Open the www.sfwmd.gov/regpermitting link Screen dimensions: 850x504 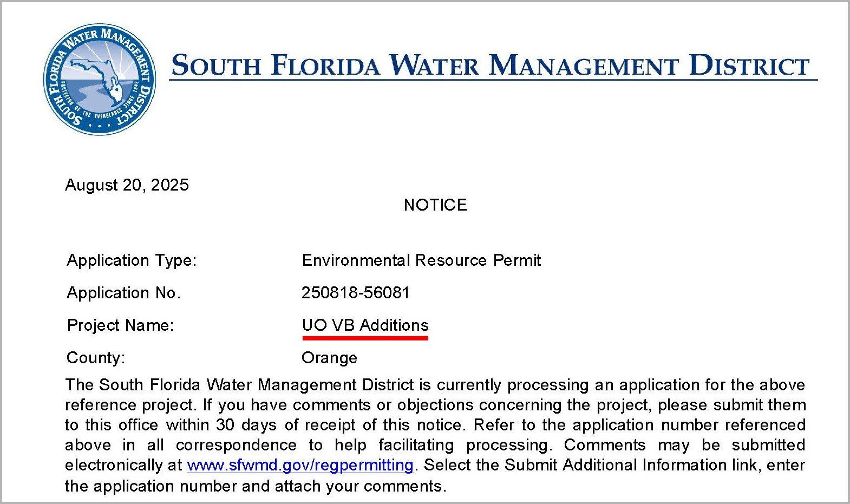click(x=300, y=466)
